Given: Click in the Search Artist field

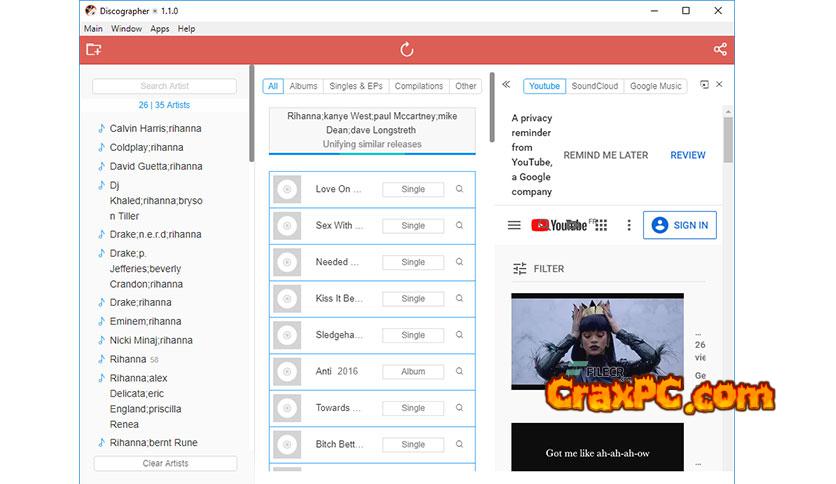Looking at the screenshot, I should tap(165, 86).
